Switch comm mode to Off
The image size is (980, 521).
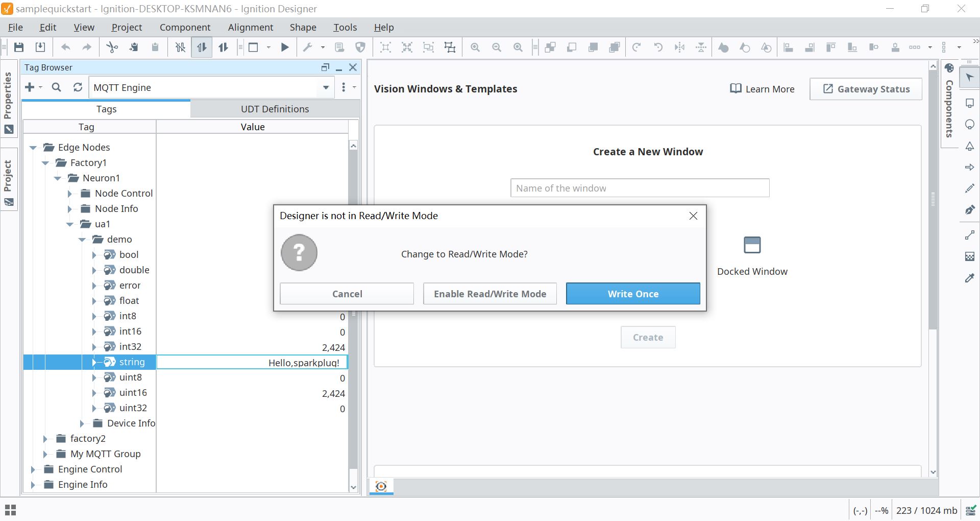[180, 48]
